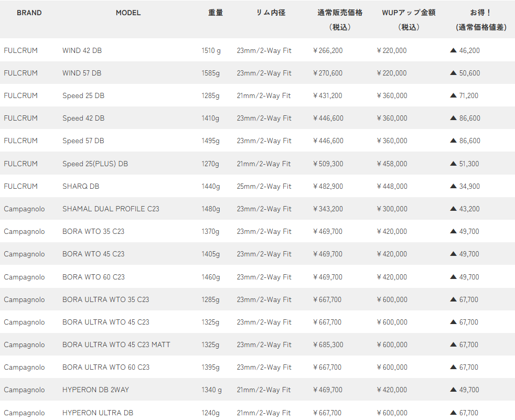Select the Speed 25(PLUS) DB model name
Viewport: 515px width, 420px height.
click(x=95, y=164)
